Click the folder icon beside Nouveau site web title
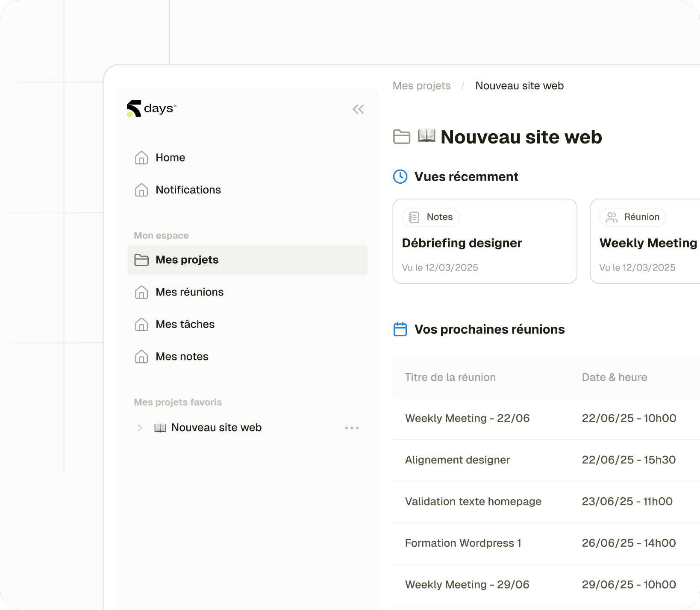This screenshot has height=610, width=700. point(402,137)
